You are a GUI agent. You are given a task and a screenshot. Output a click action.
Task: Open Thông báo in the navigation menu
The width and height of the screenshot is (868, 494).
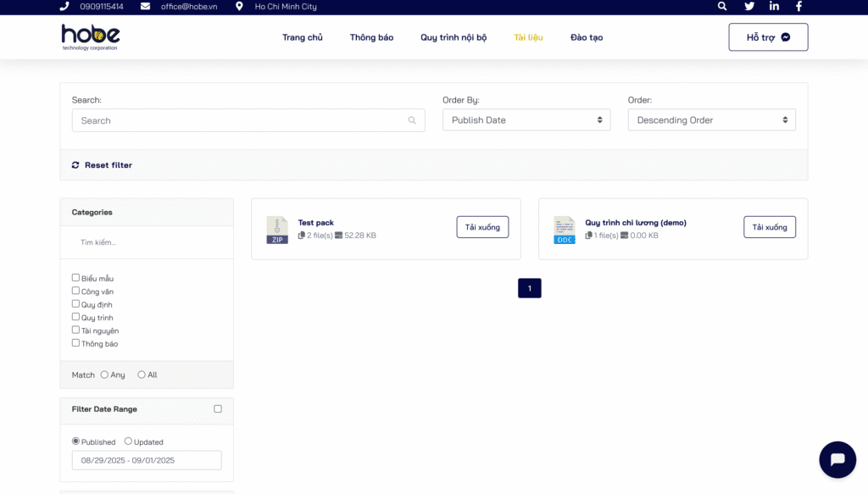tap(371, 37)
